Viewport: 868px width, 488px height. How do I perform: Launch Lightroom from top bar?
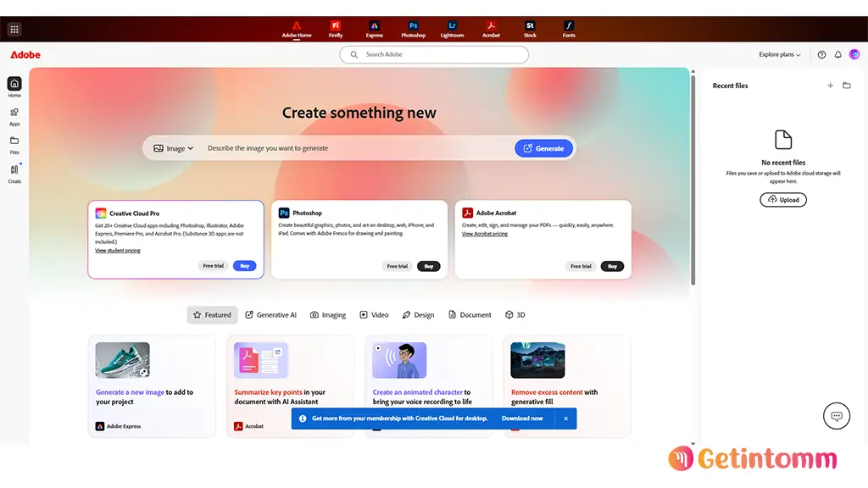click(453, 30)
